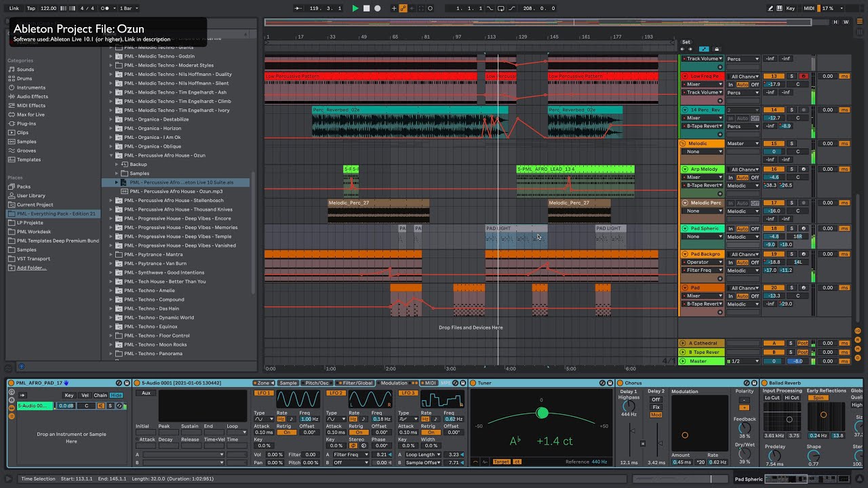Toggle the Automation Arm icon
Viewport: 868px width, 488px height.
coord(404,8)
